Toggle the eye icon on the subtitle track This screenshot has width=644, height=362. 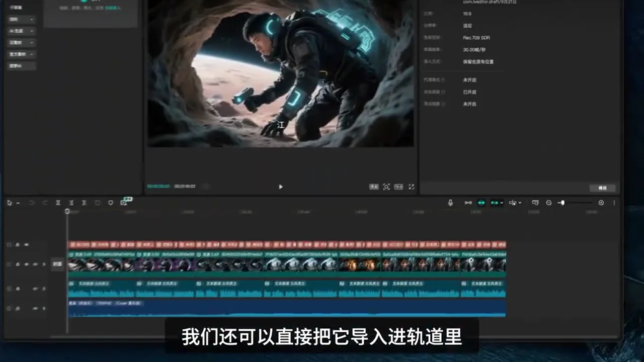[27, 245]
